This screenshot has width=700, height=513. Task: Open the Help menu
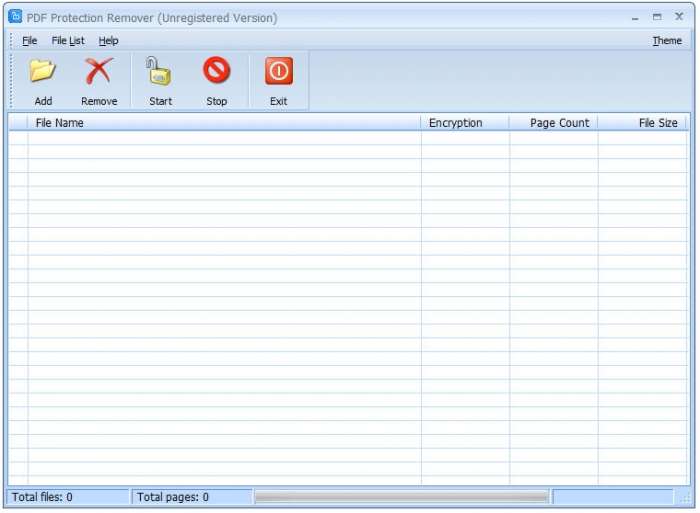pos(108,41)
